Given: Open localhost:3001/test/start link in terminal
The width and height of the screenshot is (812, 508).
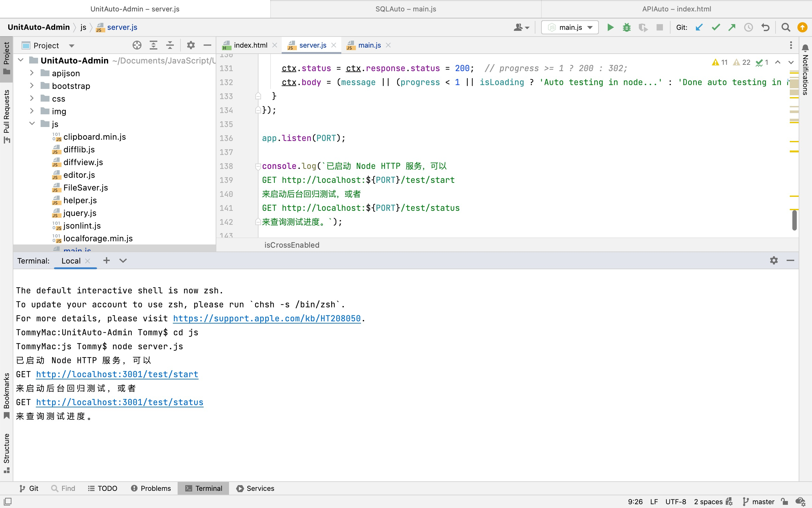Looking at the screenshot, I should click(x=117, y=374).
